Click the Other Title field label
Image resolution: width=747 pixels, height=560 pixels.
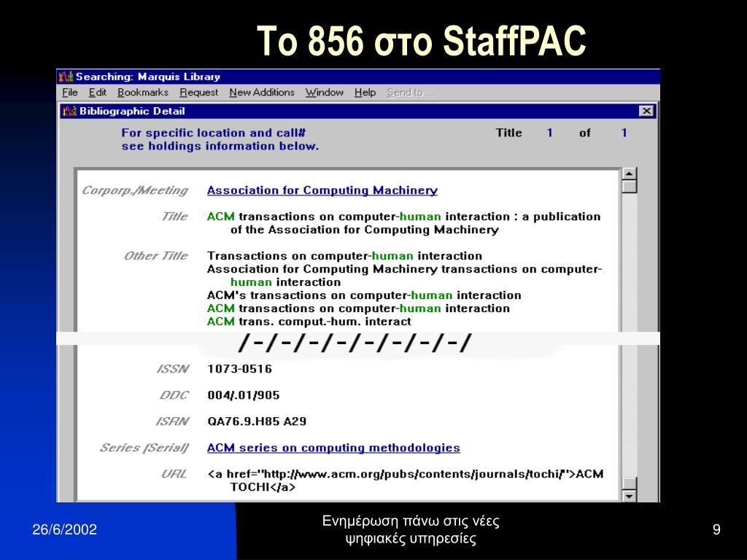point(156,256)
